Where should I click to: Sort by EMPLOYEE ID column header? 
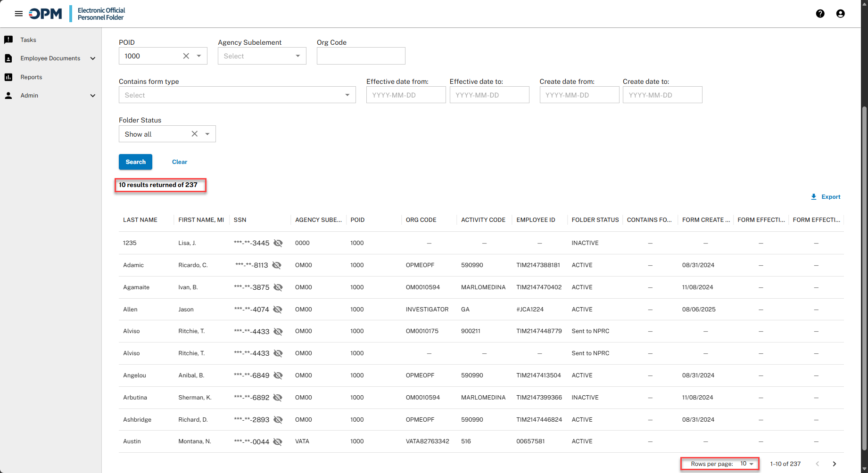[536, 220]
